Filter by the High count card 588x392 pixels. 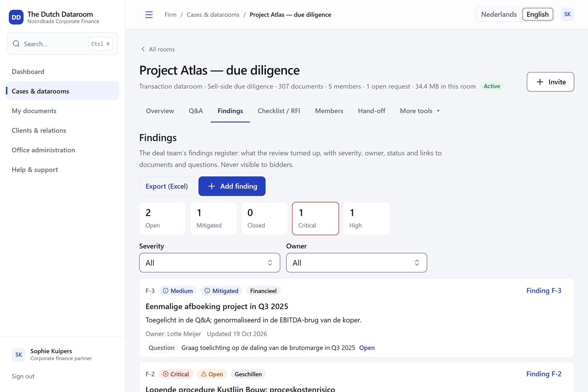367,219
